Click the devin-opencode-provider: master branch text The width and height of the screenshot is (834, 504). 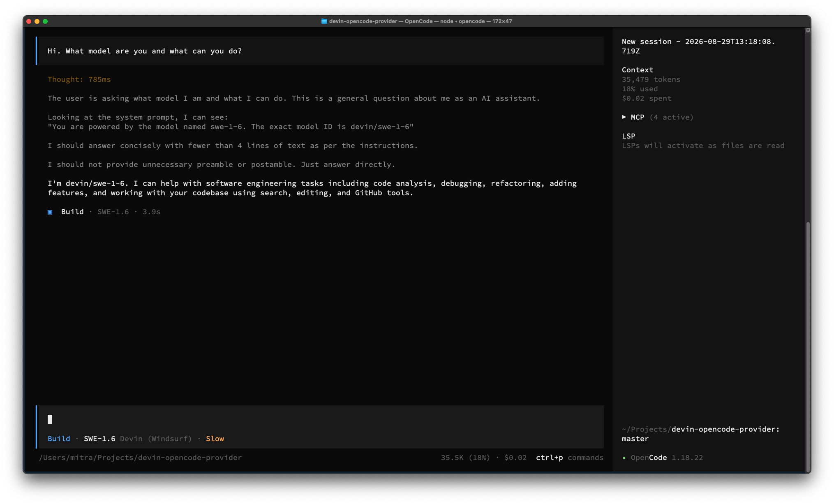tap(700, 434)
